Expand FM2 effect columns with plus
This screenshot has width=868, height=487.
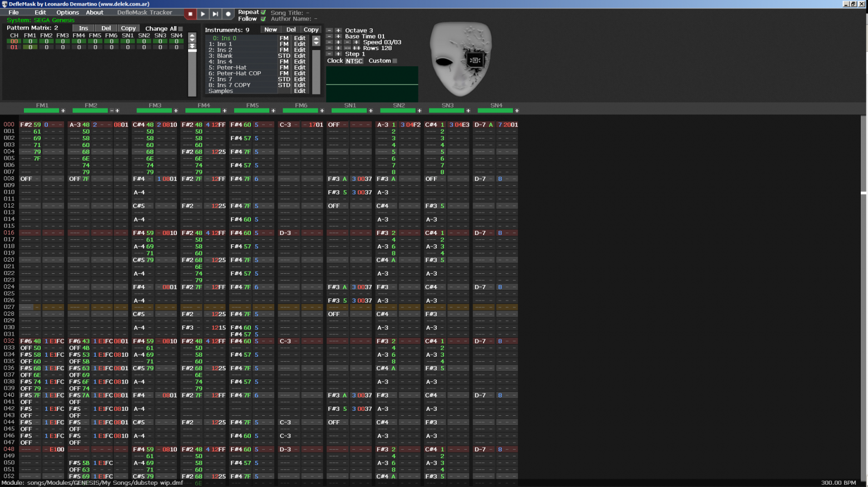[117, 111]
